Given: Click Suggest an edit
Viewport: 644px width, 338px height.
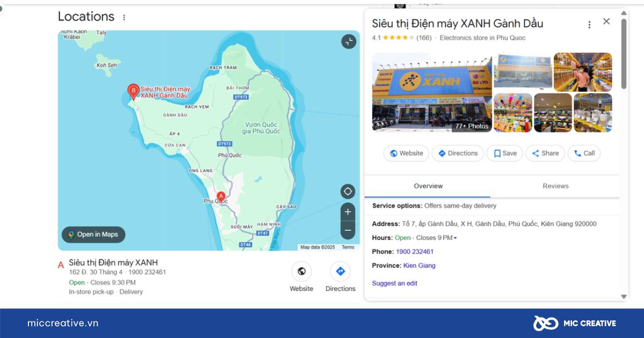Looking at the screenshot, I should point(394,283).
